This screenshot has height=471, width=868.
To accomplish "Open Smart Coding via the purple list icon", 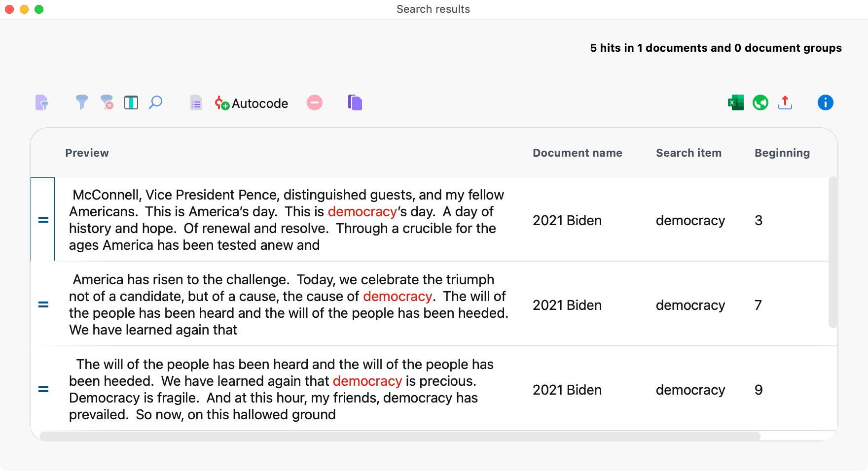I will [196, 102].
